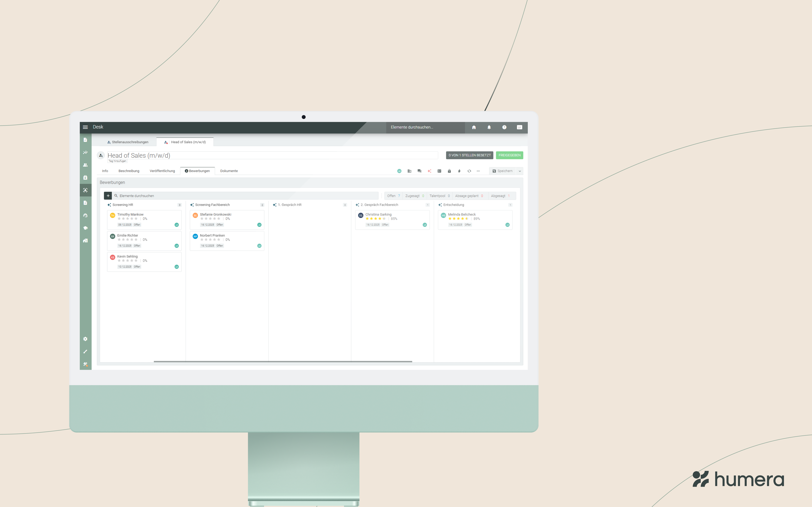The image size is (812, 507).
Task: Toggle the Offen status filter
Action: [x=393, y=196]
